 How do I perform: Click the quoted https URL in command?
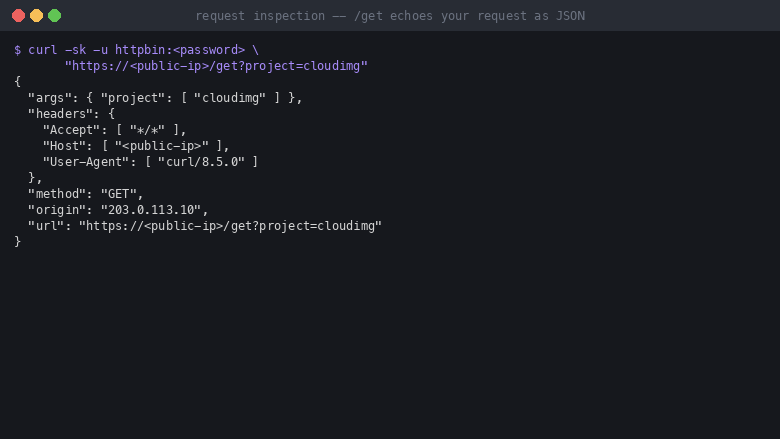(x=216, y=66)
